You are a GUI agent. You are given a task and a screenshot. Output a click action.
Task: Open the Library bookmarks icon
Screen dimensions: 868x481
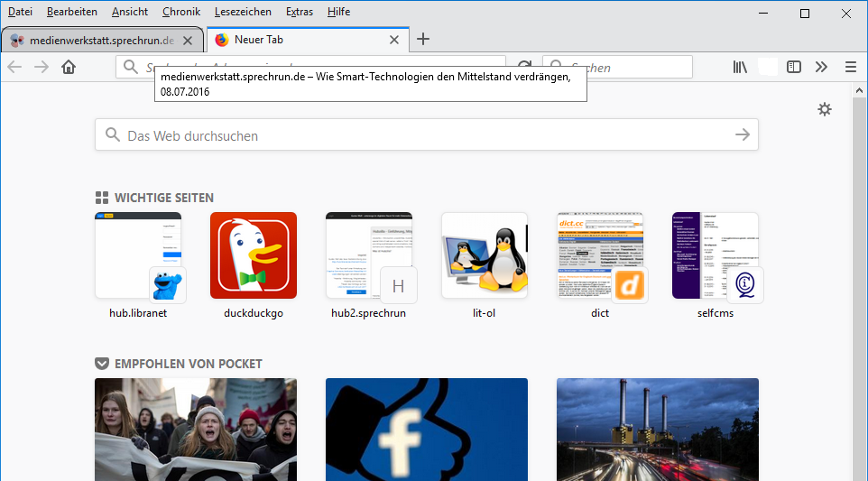740,67
